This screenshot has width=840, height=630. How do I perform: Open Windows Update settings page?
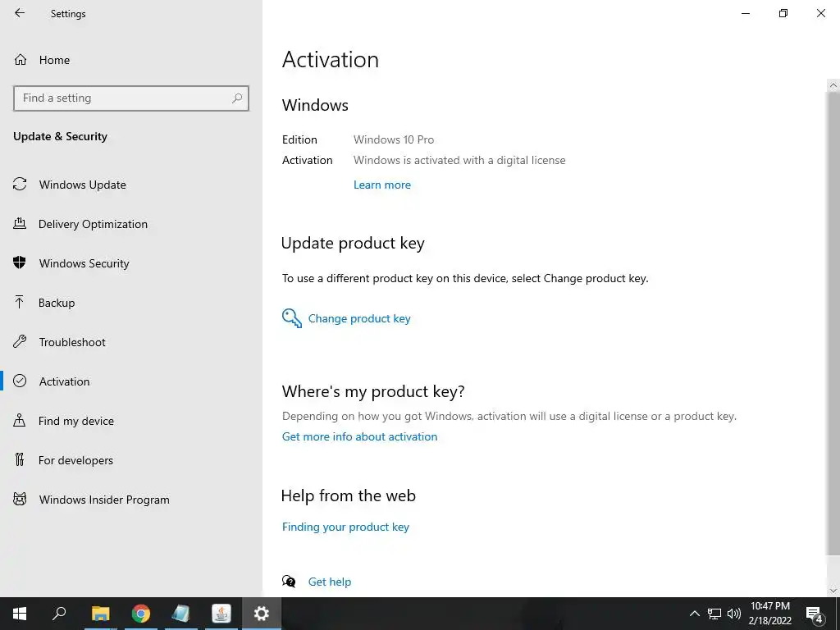coord(82,185)
